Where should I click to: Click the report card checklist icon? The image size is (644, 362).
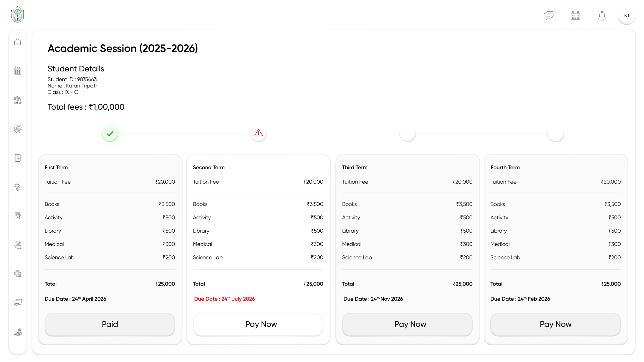pos(17,158)
